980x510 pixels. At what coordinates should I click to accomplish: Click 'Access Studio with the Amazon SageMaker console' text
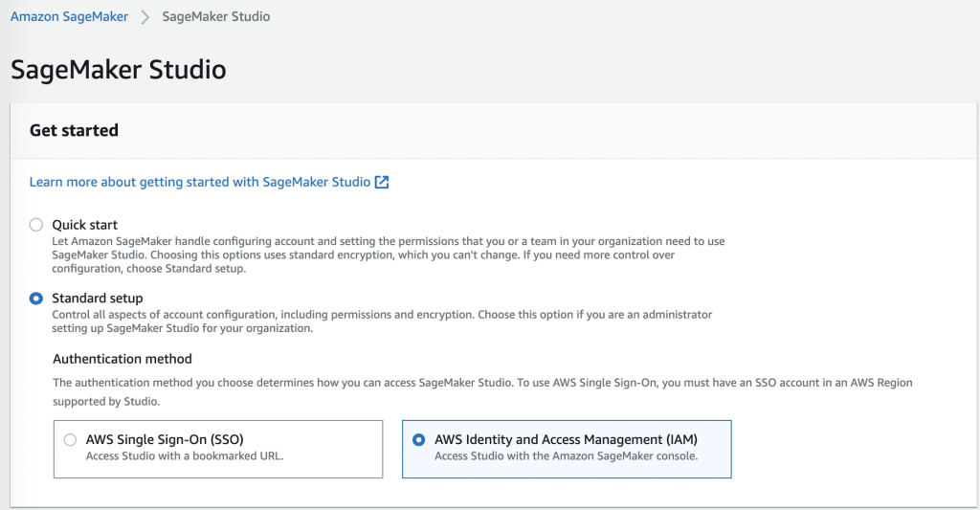pyautogui.click(x=567, y=456)
